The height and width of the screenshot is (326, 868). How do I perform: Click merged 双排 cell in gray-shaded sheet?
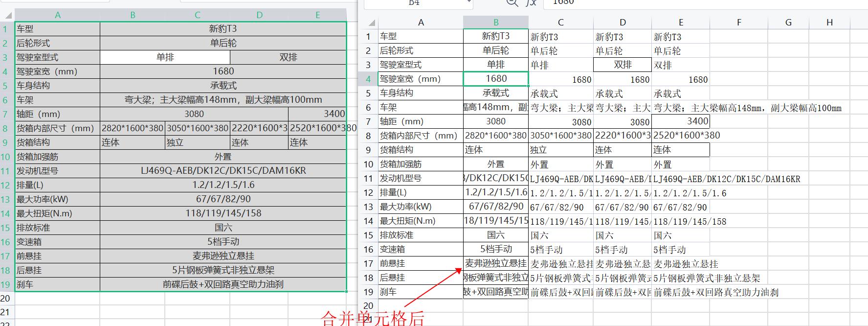(x=289, y=57)
